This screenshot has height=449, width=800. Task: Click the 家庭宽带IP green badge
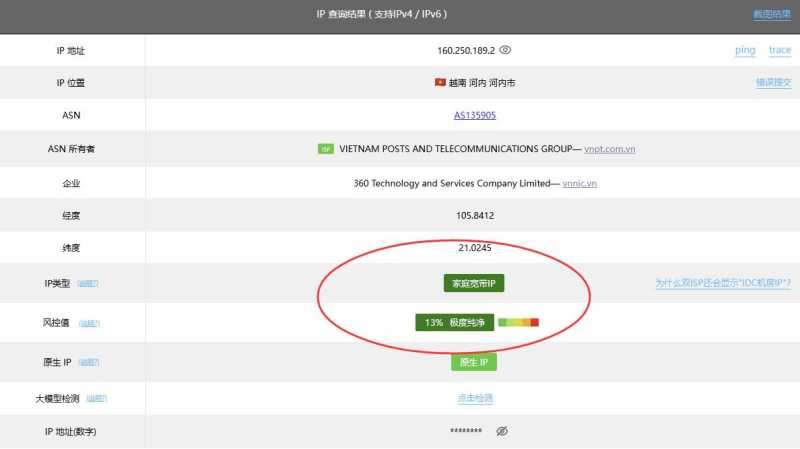point(475,284)
